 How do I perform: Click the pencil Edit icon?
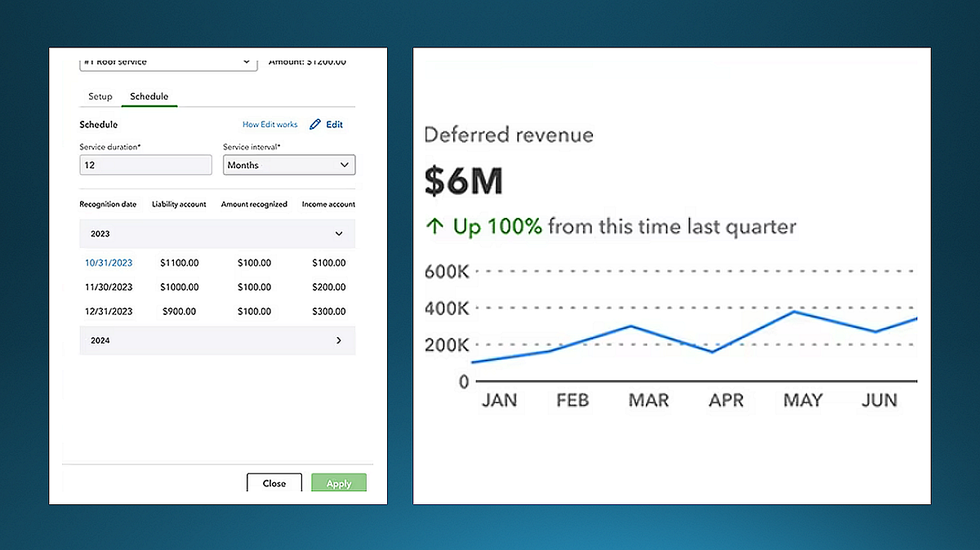315,125
